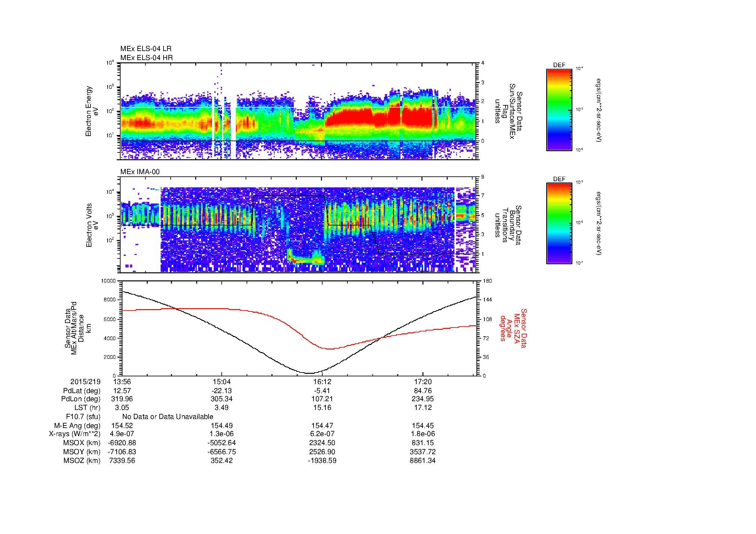Click the X-rays value 1.8e-06
Screen dimensions: 756x534
(422, 434)
